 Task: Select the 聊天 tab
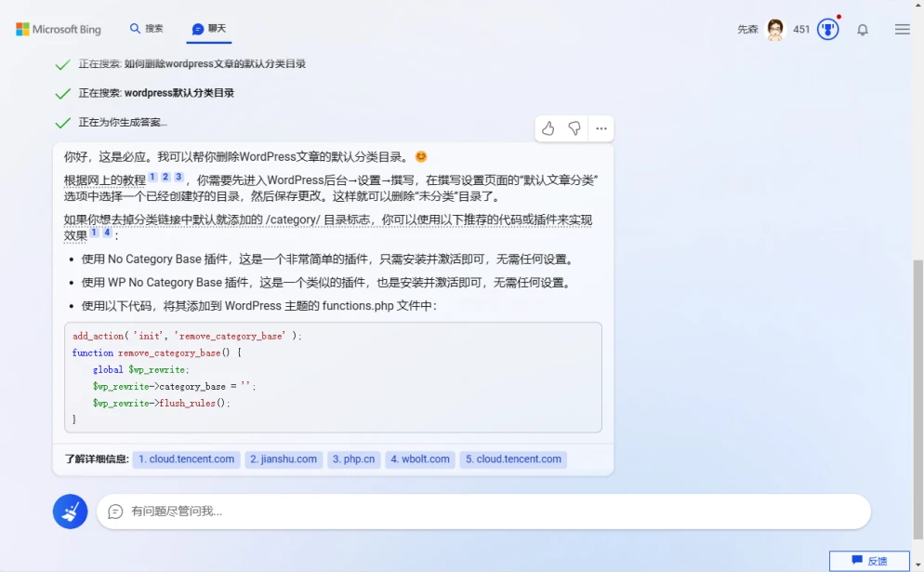[x=208, y=29]
